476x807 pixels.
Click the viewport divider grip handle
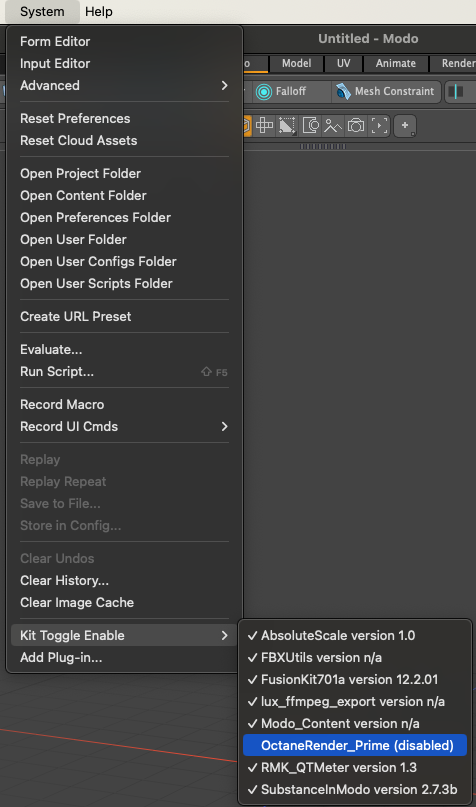tap(323, 147)
